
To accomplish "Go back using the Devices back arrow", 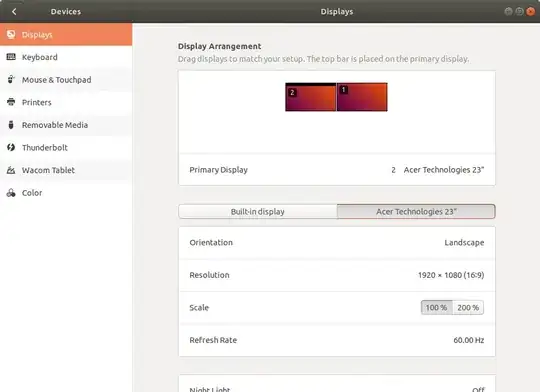I will pos(14,11).
